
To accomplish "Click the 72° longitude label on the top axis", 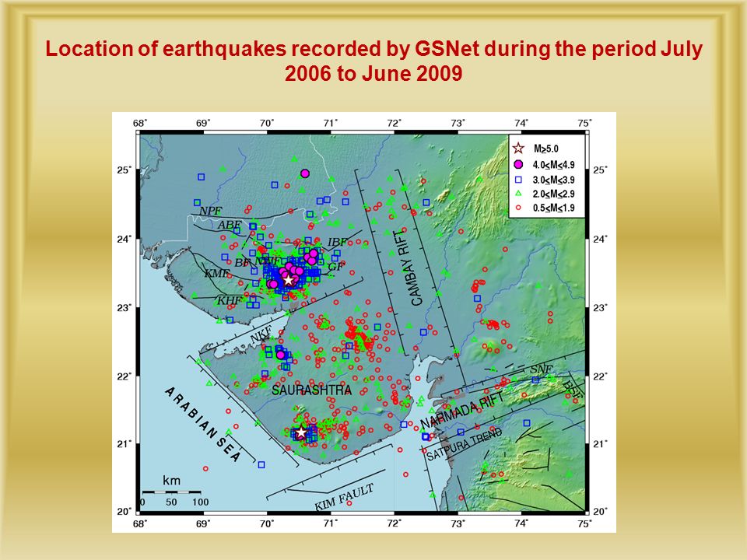I will click(394, 124).
